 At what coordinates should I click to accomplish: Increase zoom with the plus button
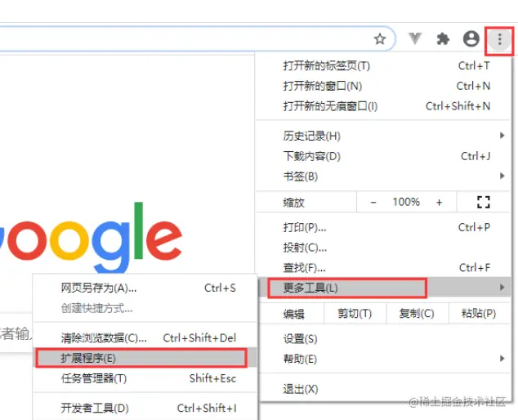click(439, 202)
